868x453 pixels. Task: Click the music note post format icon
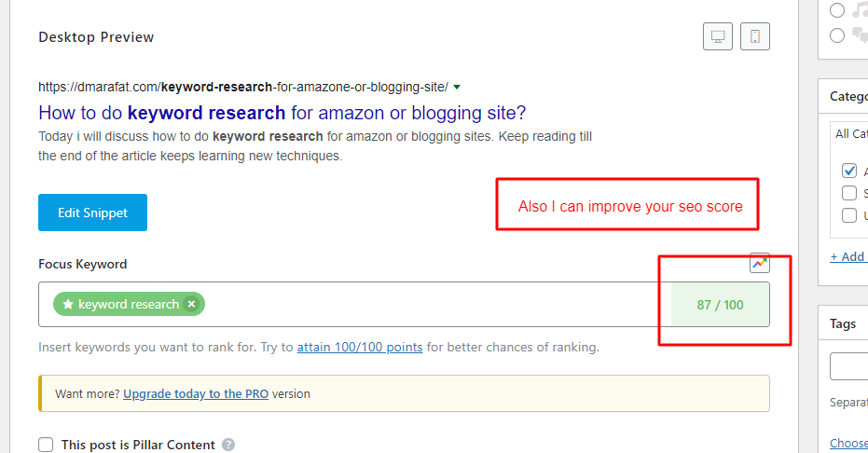pos(860,10)
